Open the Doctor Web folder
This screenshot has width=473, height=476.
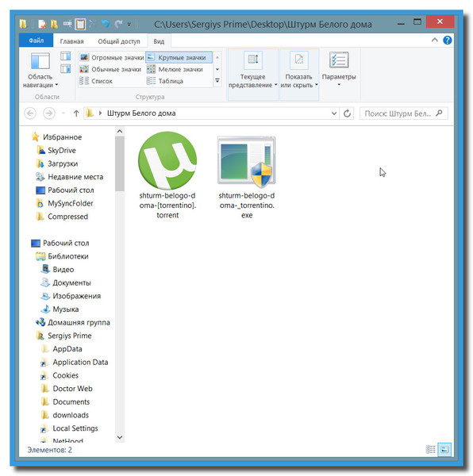click(67, 389)
